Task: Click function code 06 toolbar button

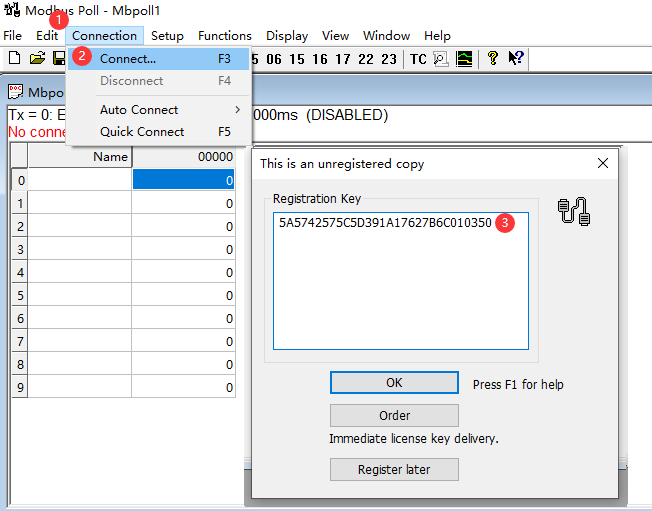Action: pos(274,59)
